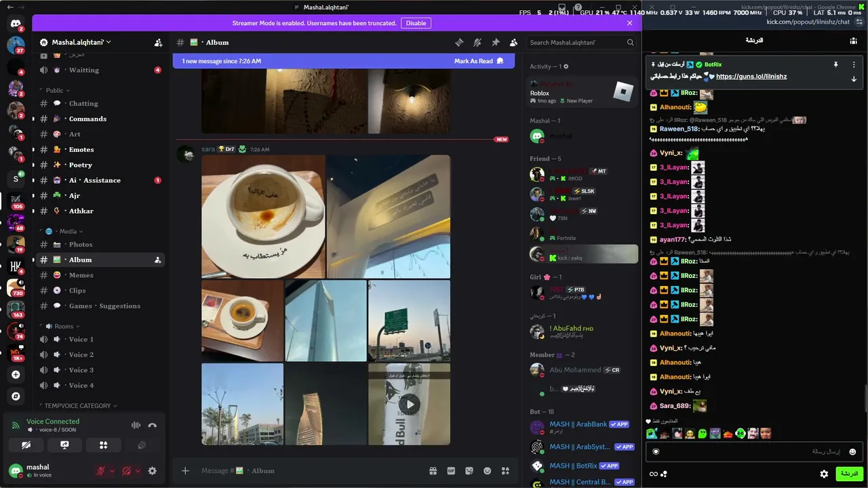Click Mark As Read on new message bar
This screenshot has height=488, width=868.
[479, 61]
